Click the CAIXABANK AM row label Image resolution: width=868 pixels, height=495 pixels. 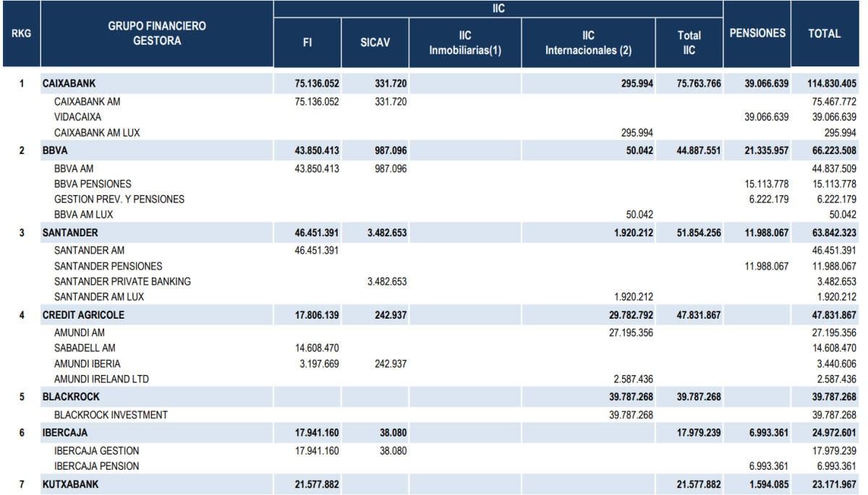coord(87,102)
